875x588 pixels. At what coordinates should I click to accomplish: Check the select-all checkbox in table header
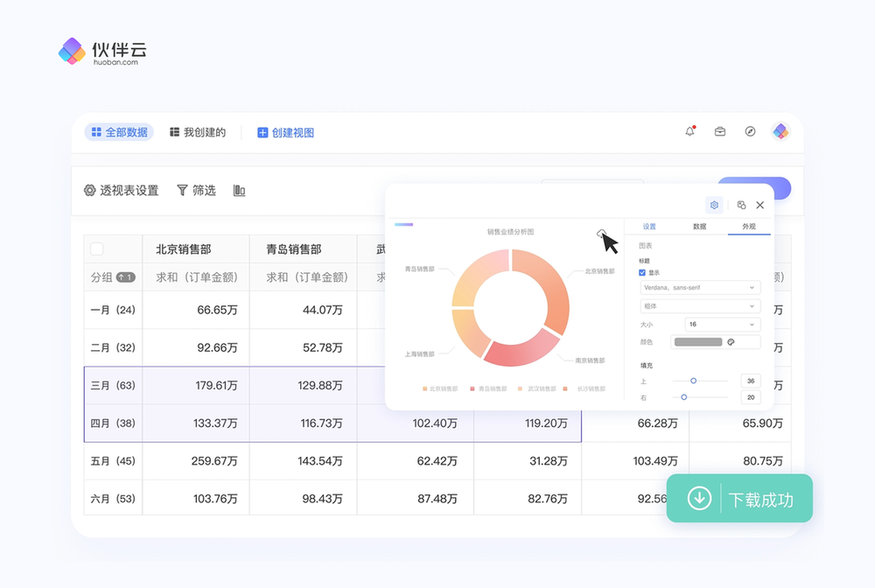(97, 249)
